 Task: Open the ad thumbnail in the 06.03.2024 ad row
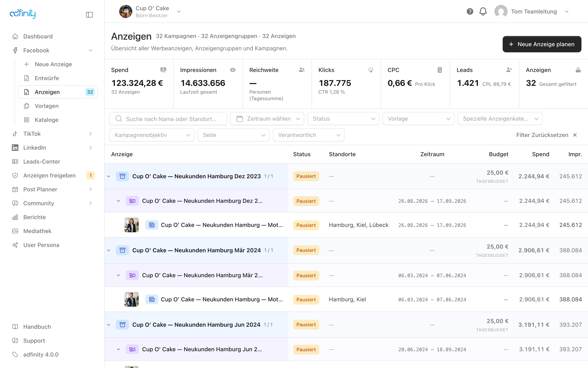pos(131,299)
